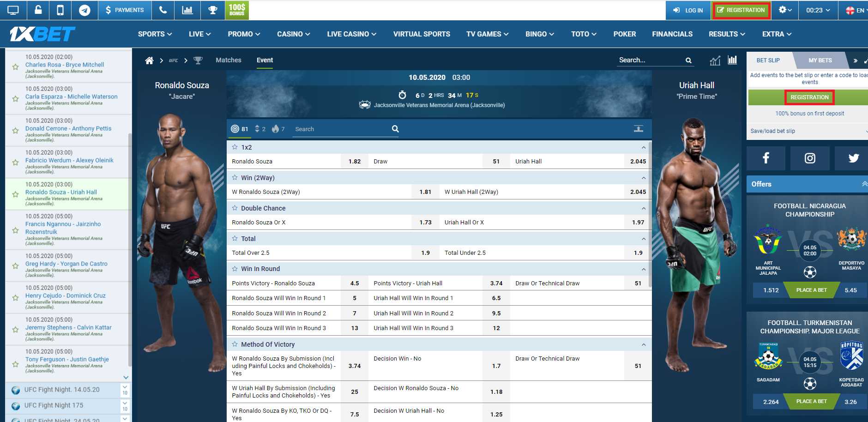Click the phone callback icon
Viewport: 868px width, 422px height.
pyautogui.click(x=163, y=10)
